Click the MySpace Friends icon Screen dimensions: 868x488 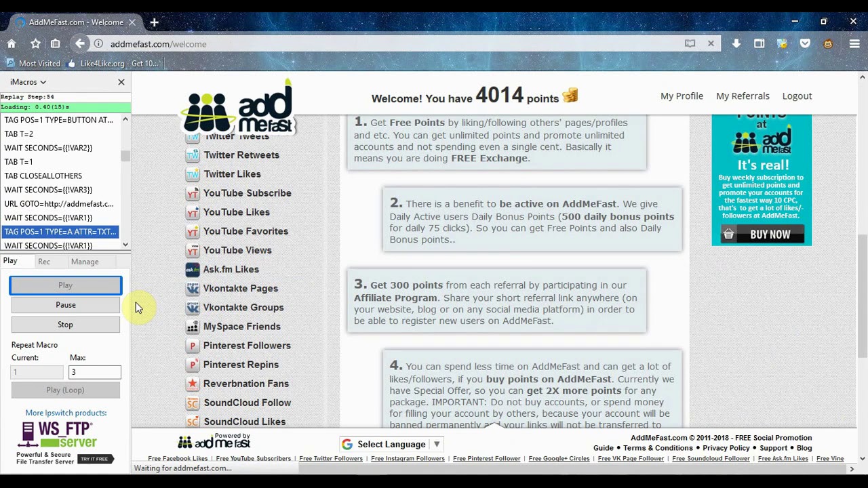tap(193, 327)
